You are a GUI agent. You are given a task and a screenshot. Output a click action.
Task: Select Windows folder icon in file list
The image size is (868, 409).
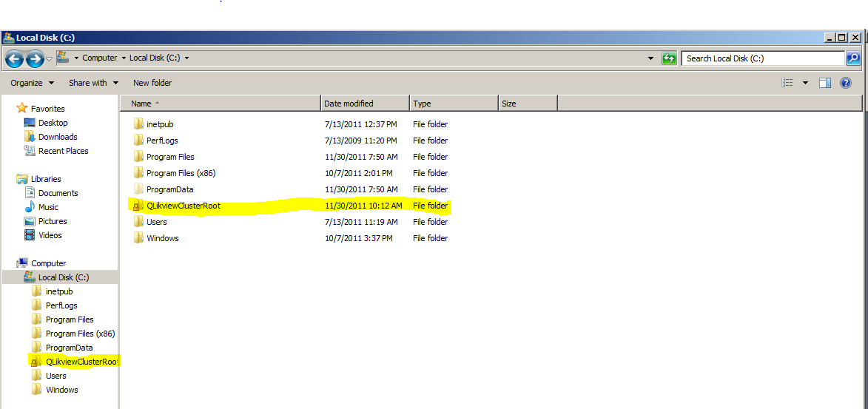pos(138,238)
